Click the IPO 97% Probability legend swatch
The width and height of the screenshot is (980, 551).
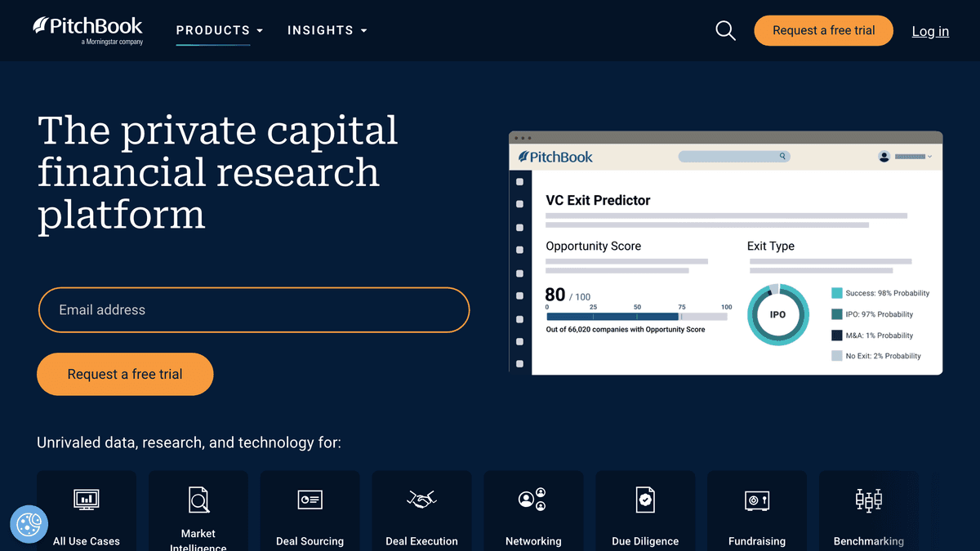coord(837,314)
